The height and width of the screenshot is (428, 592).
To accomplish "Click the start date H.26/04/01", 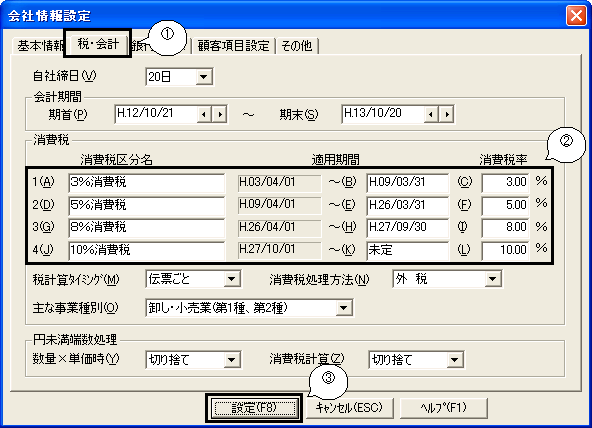I will [279, 228].
